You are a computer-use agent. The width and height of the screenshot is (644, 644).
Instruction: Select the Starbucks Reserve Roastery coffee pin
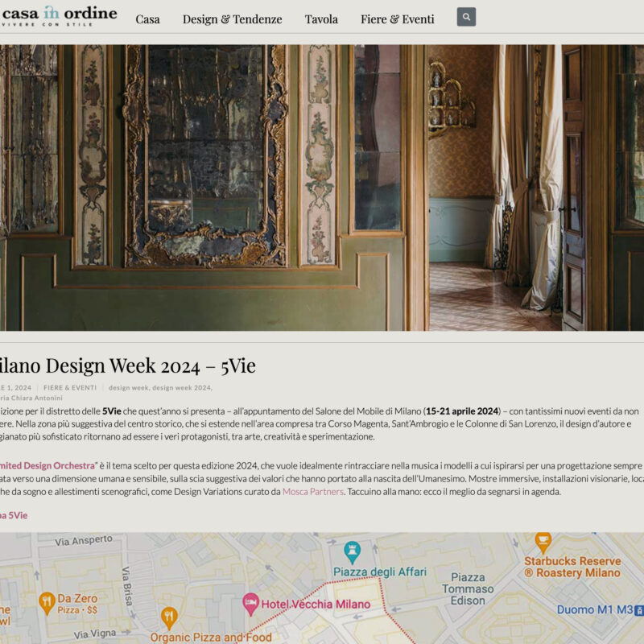tap(543, 543)
